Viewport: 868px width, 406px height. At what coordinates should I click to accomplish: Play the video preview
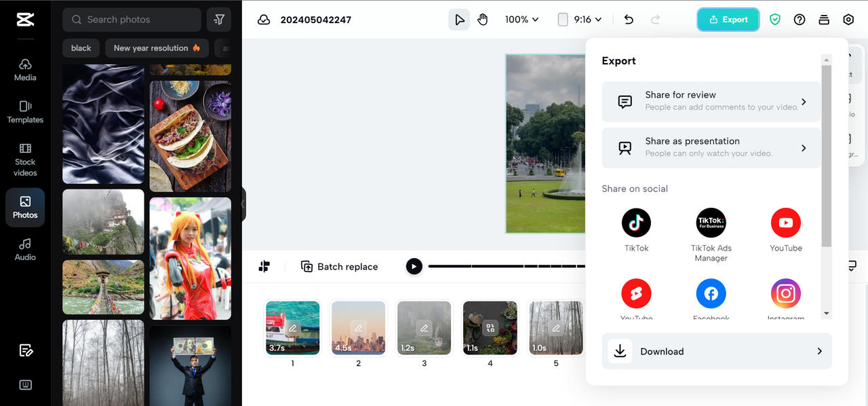point(414,266)
